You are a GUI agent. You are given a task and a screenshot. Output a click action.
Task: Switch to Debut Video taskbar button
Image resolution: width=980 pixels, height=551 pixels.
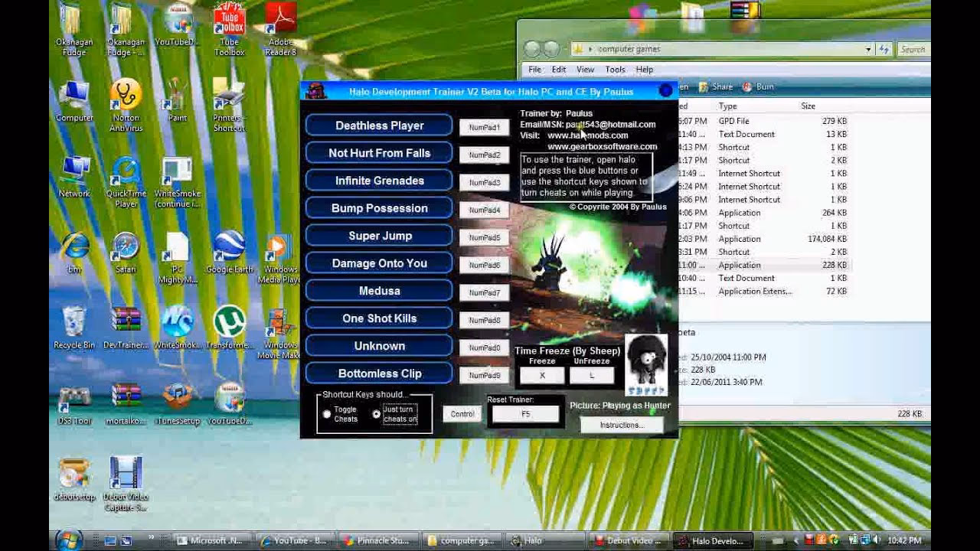[629, 540]
